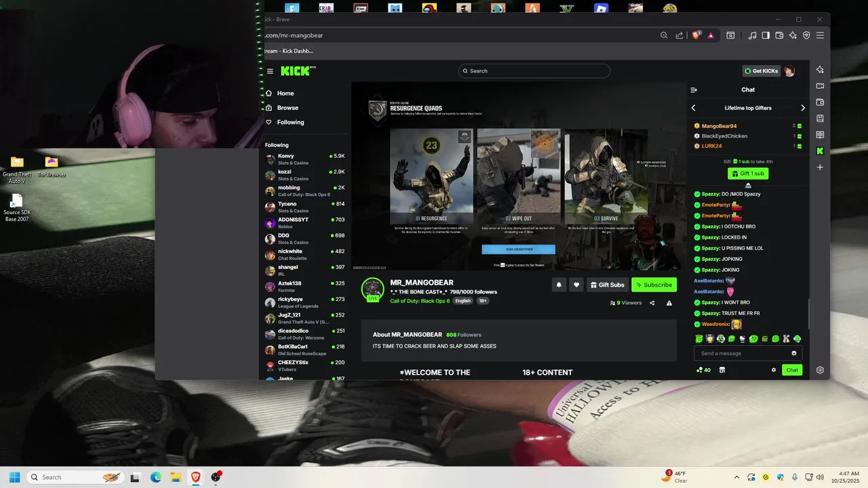Toggle stream notifications bell

click(559, 285)
